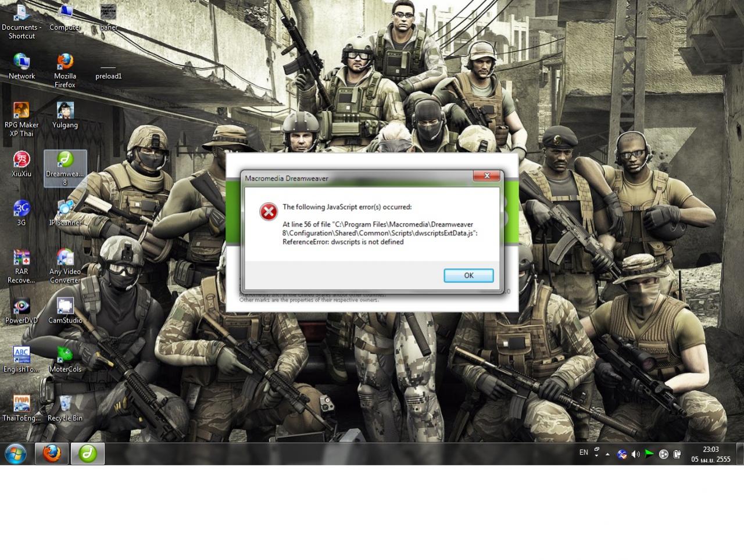Viewport: 744px width, 560px height.
Task: Select the IP Scanner desktop icon
Action: 65,213
